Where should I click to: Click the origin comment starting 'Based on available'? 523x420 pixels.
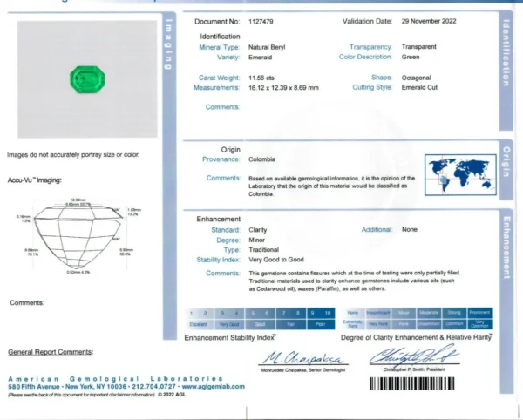click(332, 186)
